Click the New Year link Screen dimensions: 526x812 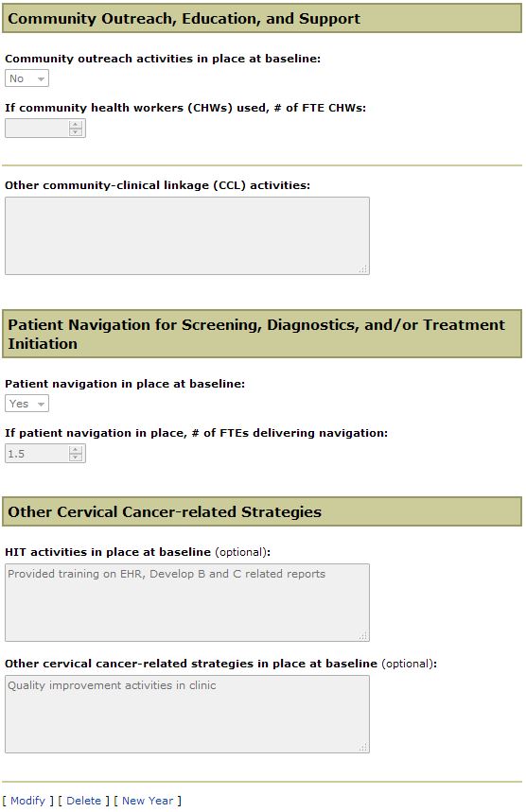[148, 801]
